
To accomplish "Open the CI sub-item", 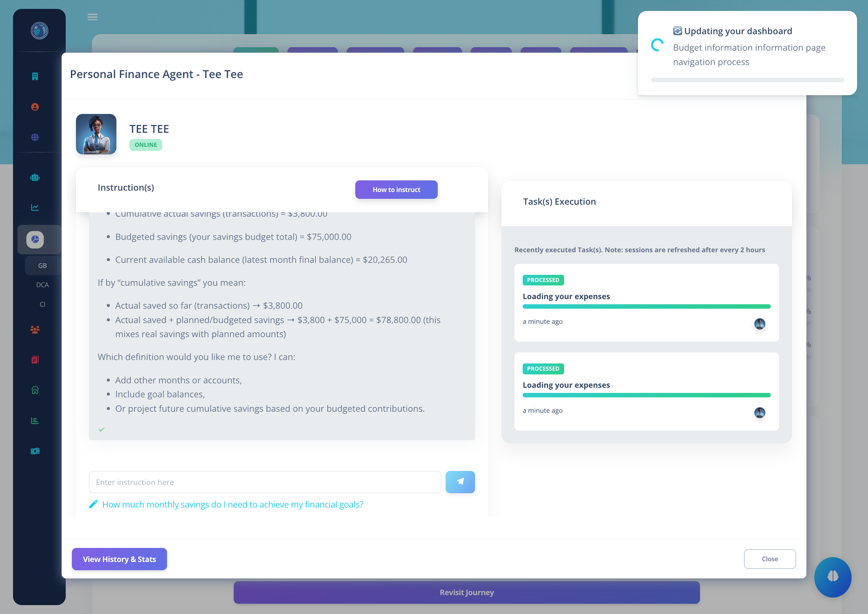I will [42, 304].
